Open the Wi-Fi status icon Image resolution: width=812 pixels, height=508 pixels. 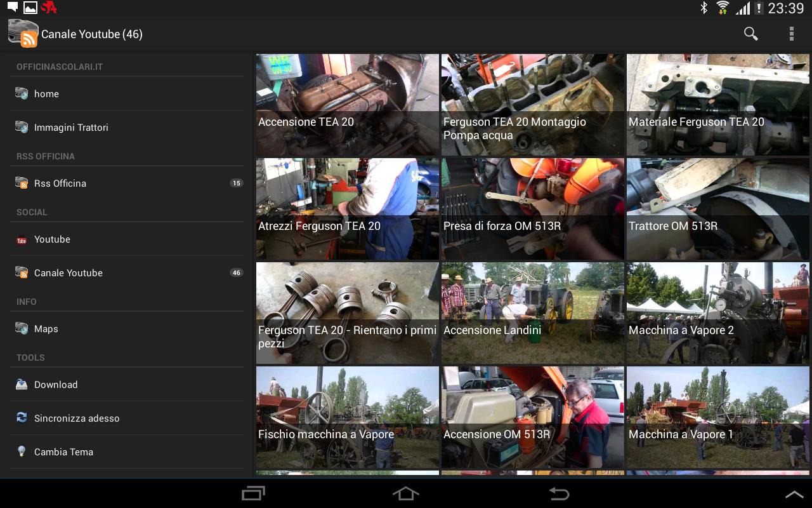723,8
